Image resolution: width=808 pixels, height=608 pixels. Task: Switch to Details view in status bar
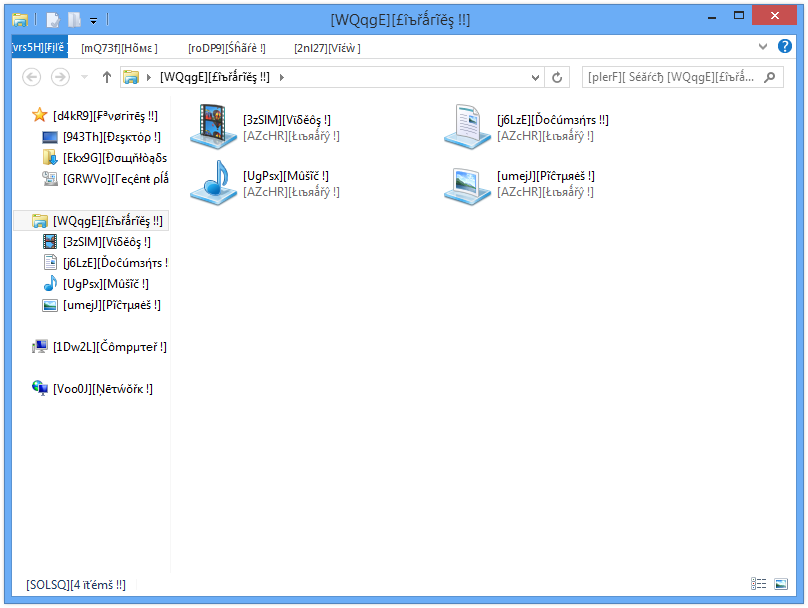pos(759,584)
